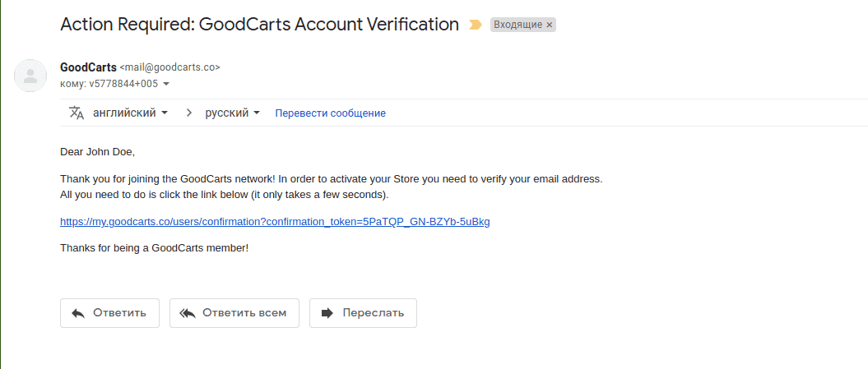The width and height of the screenshot is (868, 369).
Task: Click the email subject Action Required heading
Action: pos(260,25)
